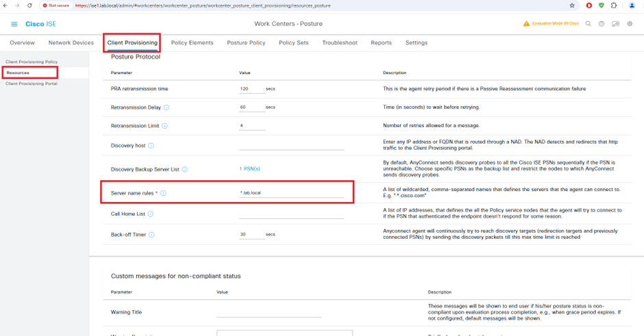The image size is (644, 336).
Task: Click the Evaluation Mode 89 Days warning
Action: 551,24
